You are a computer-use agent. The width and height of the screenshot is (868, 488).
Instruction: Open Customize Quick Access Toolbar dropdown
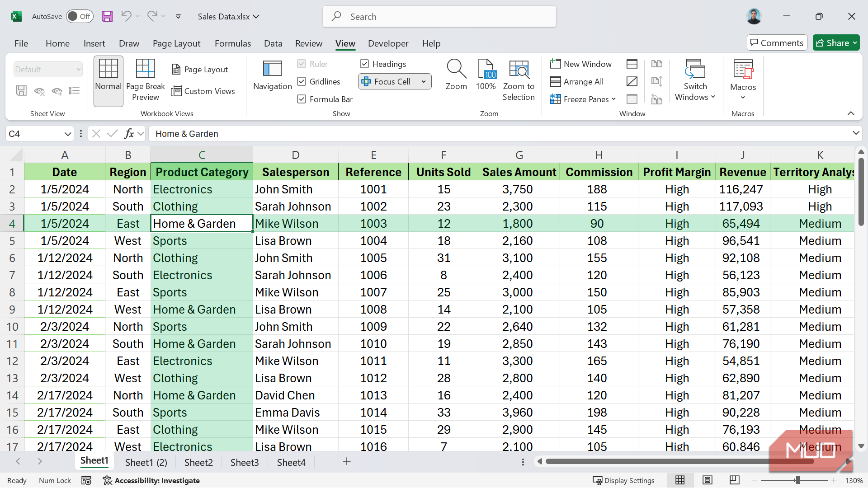pyautogui.click(x=178, y=16)
